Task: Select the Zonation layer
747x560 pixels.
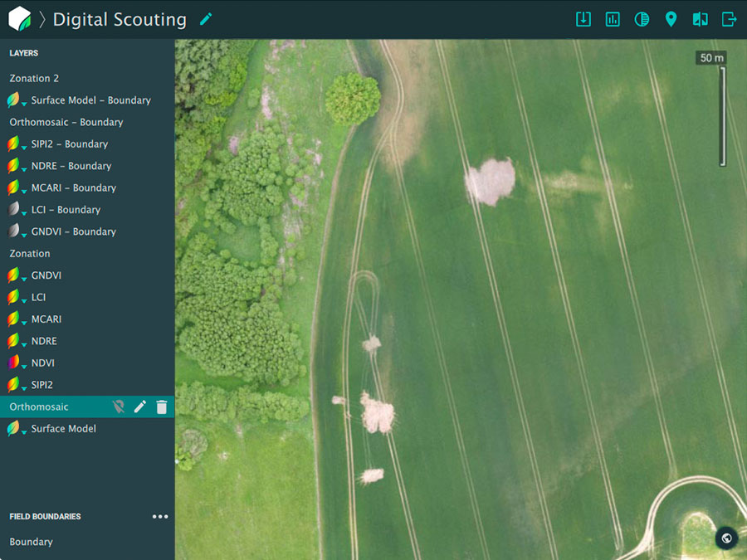Action: coord(30,253)
